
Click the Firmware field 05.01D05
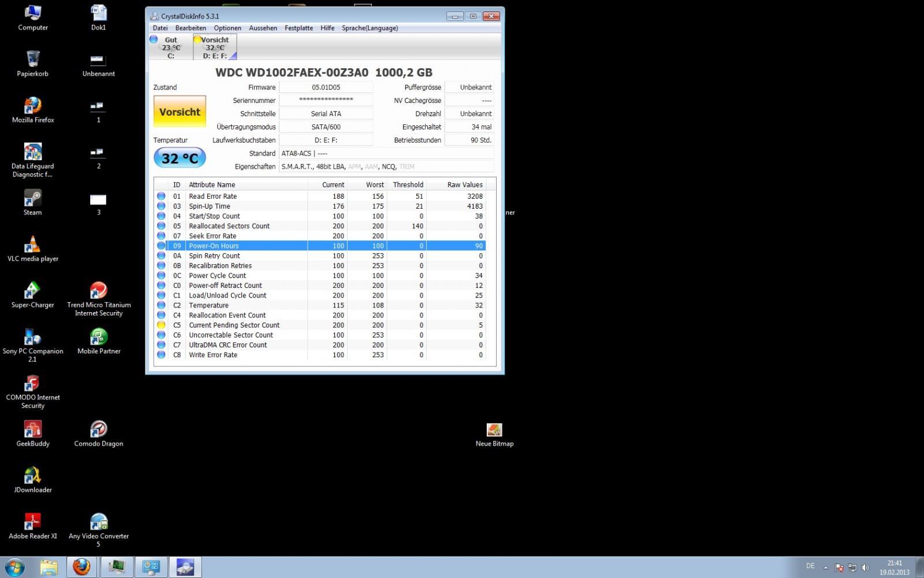pos(326,87)
